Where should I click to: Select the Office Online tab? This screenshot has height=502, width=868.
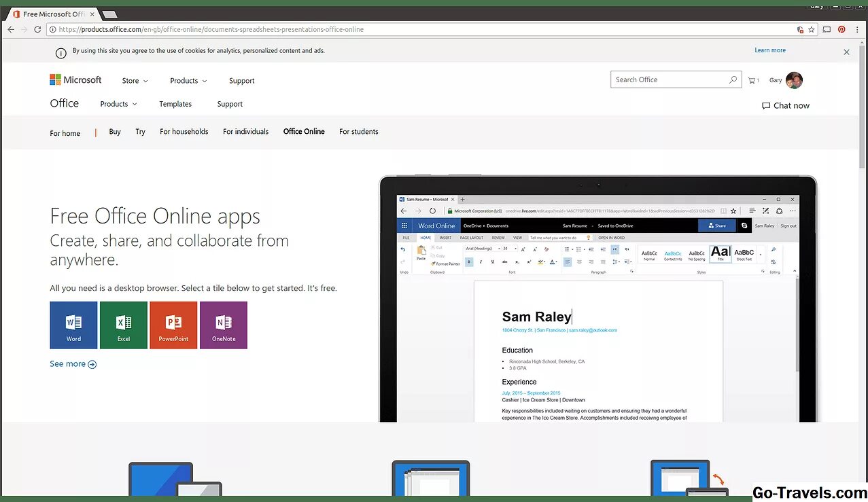tap(304, 132)
